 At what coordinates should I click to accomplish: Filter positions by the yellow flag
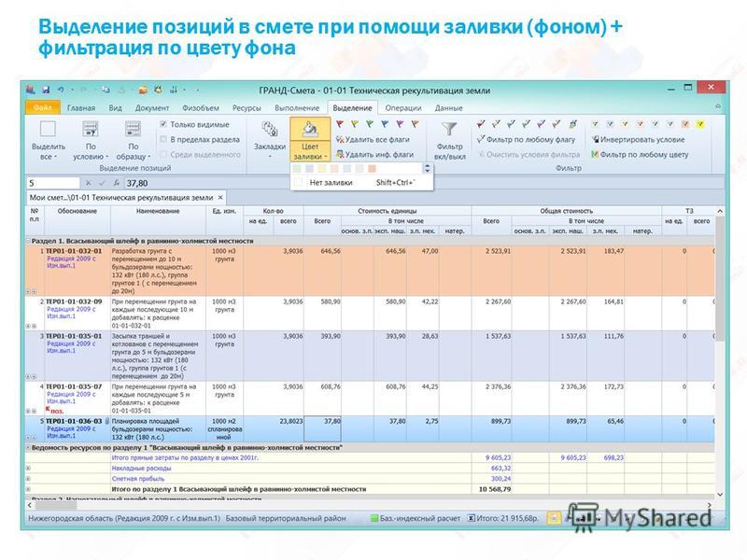pyautogui.click(x=496, y=124)
